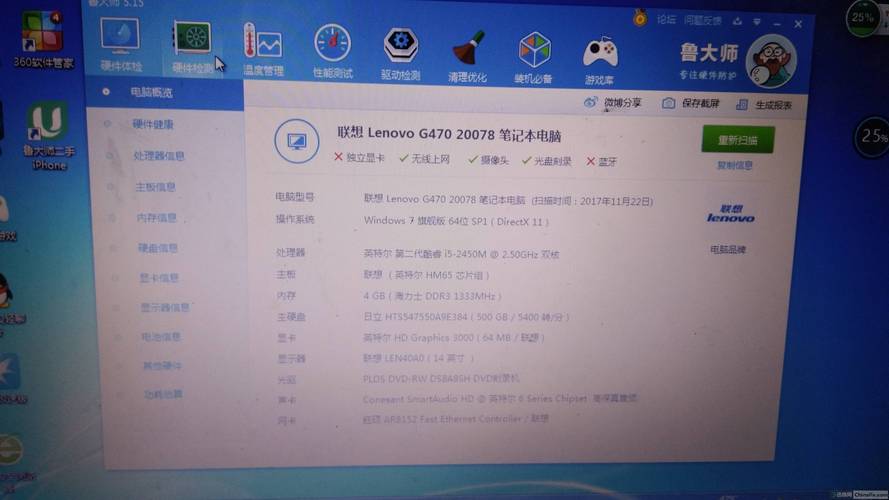Select 其他硬件 in the sidebar
889x500 pixels.
162,366
